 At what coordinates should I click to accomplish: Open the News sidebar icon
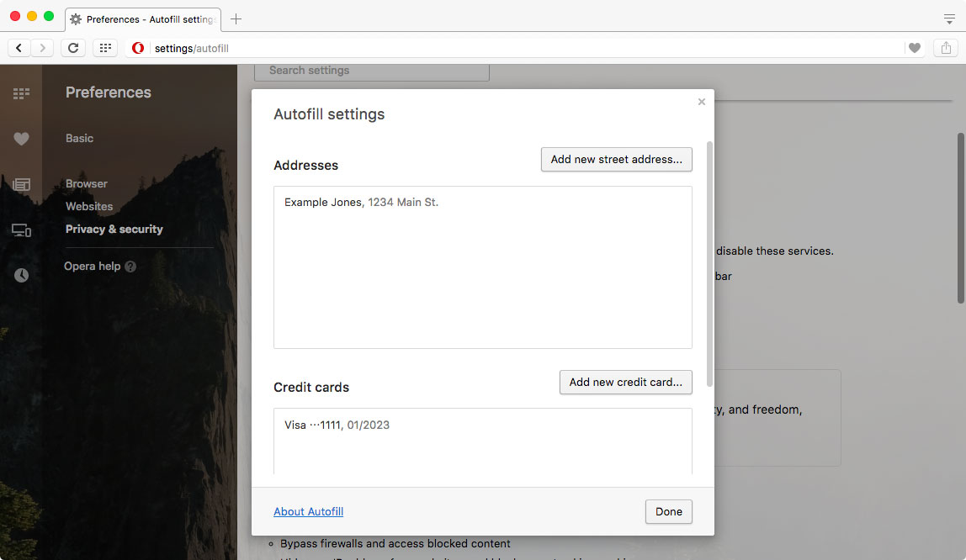[21, 184]
